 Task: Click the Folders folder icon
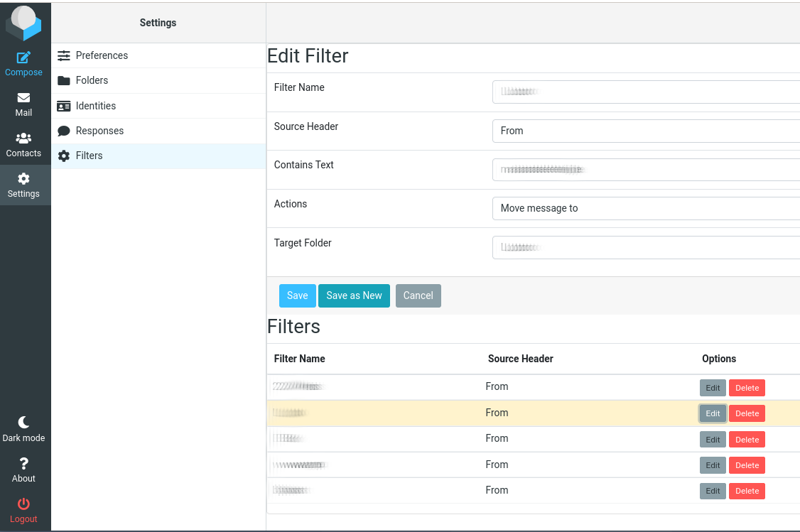(x=64, y=80)
